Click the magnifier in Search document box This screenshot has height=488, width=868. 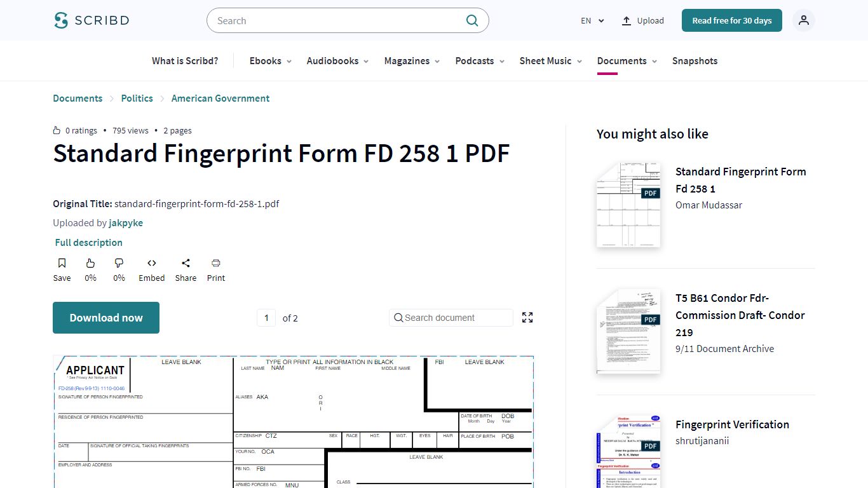(398, 318)
